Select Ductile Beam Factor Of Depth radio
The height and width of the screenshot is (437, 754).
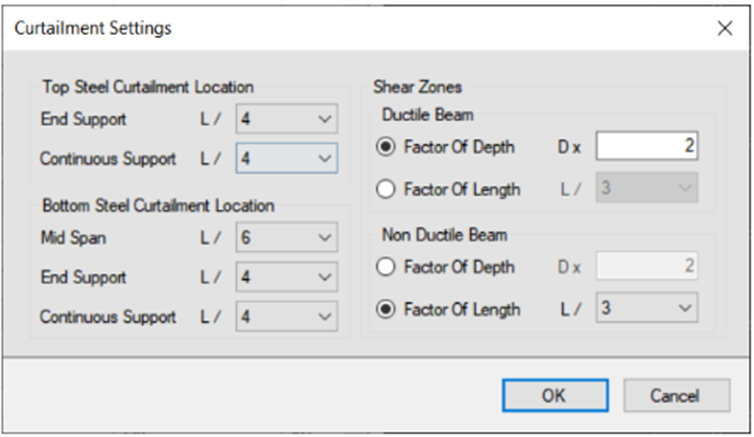point(385,147)
